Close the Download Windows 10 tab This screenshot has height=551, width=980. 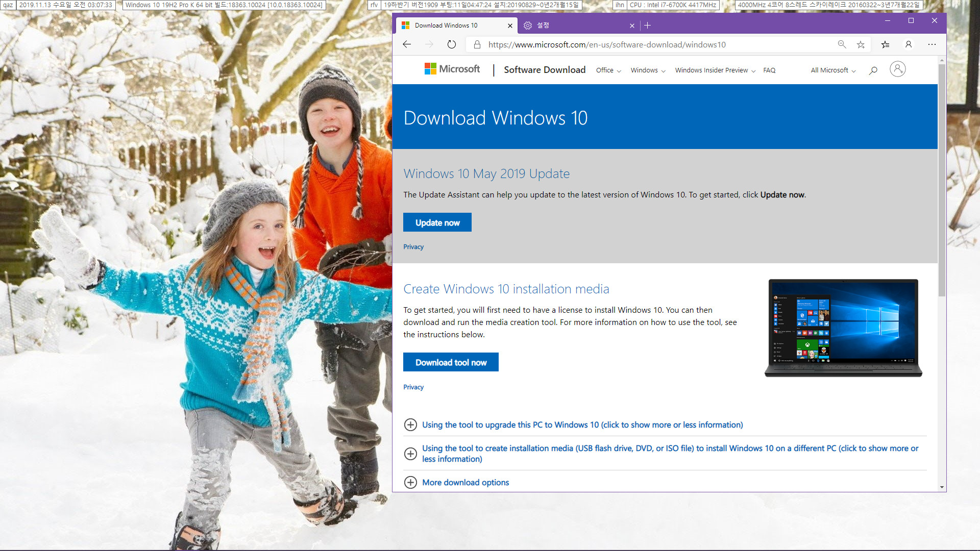[x=510, y=26]
